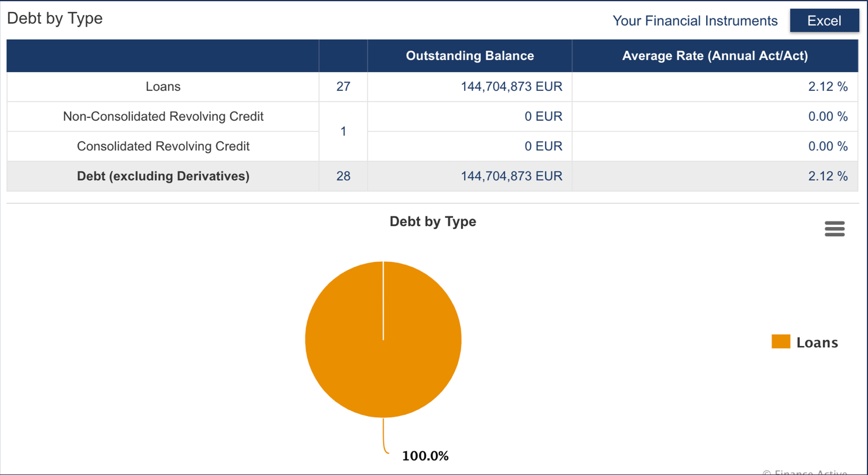Open Your Financial Instruments

pos(695,21)
